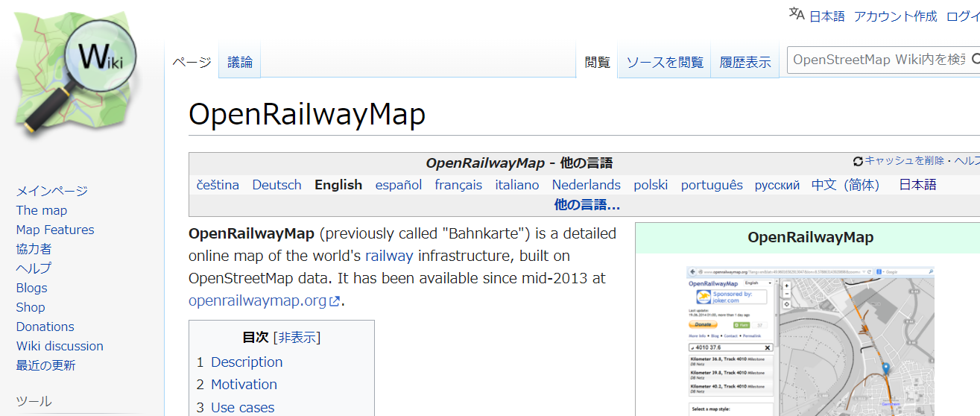
Task: Open The map sidebar link
Action: pyautogui.click(x=42, y=210)
